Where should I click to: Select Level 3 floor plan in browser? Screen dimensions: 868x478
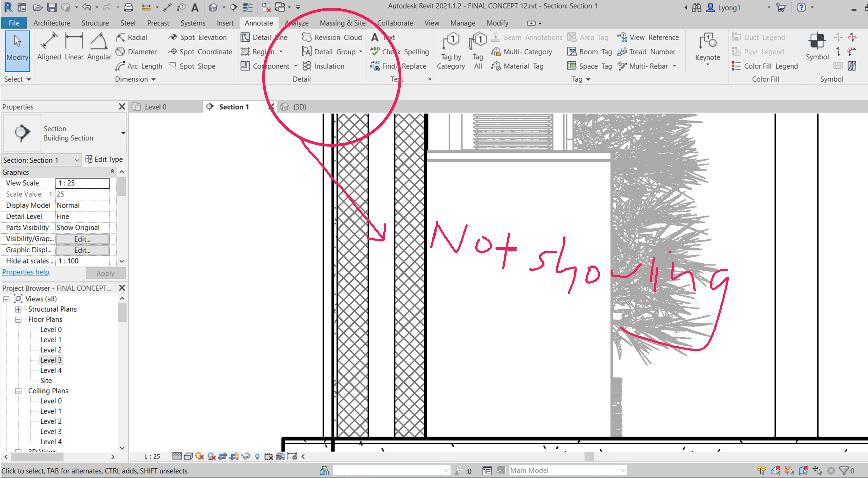coord(51,360)
